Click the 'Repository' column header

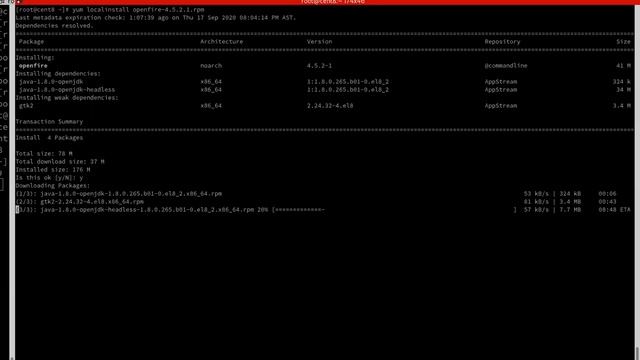(502, 42)
